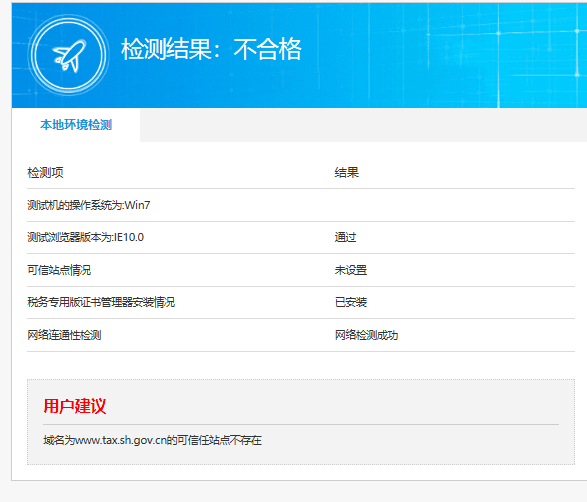
Task: Select the 可信站点情况 row label
Action: tap(59, 270)
